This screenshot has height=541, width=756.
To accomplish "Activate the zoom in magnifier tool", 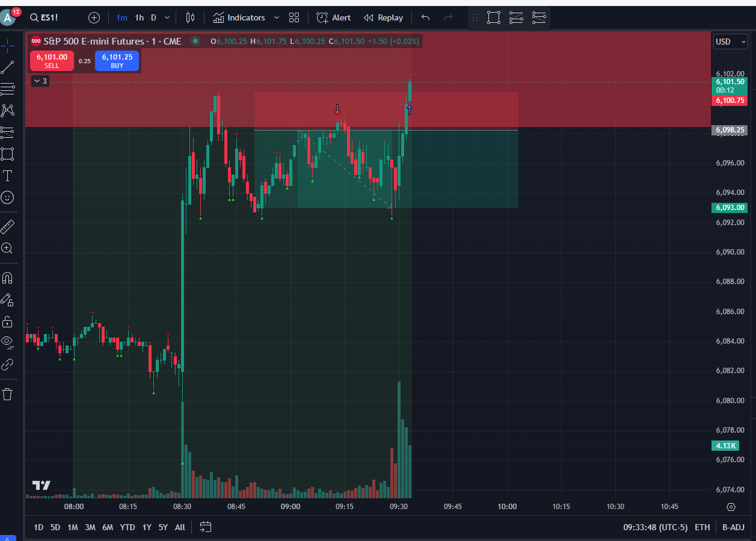I will [7, 248].
